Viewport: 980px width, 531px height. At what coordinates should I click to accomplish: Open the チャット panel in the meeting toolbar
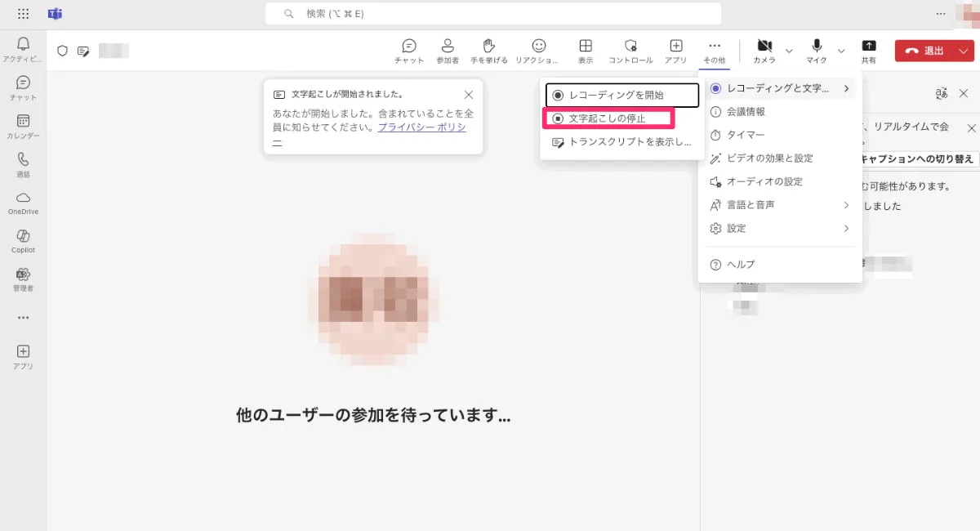(408, 50)
